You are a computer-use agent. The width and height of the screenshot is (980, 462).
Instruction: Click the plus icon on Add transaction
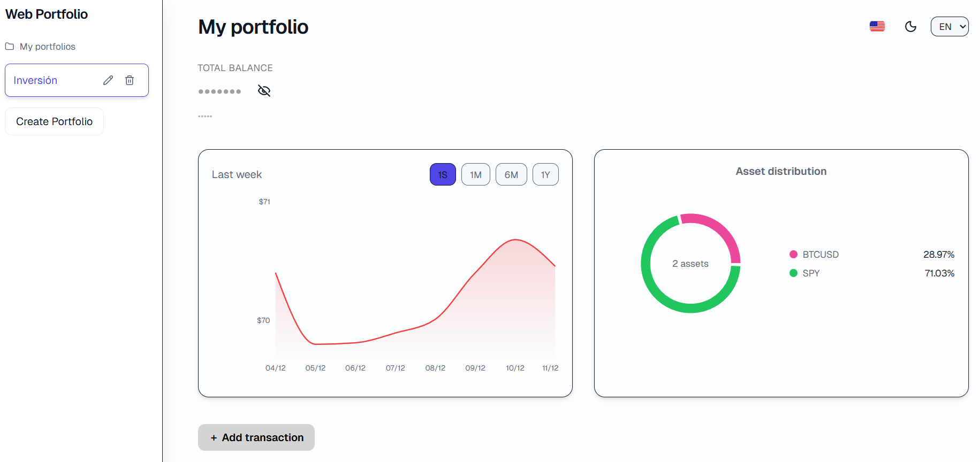coord(214,437)
